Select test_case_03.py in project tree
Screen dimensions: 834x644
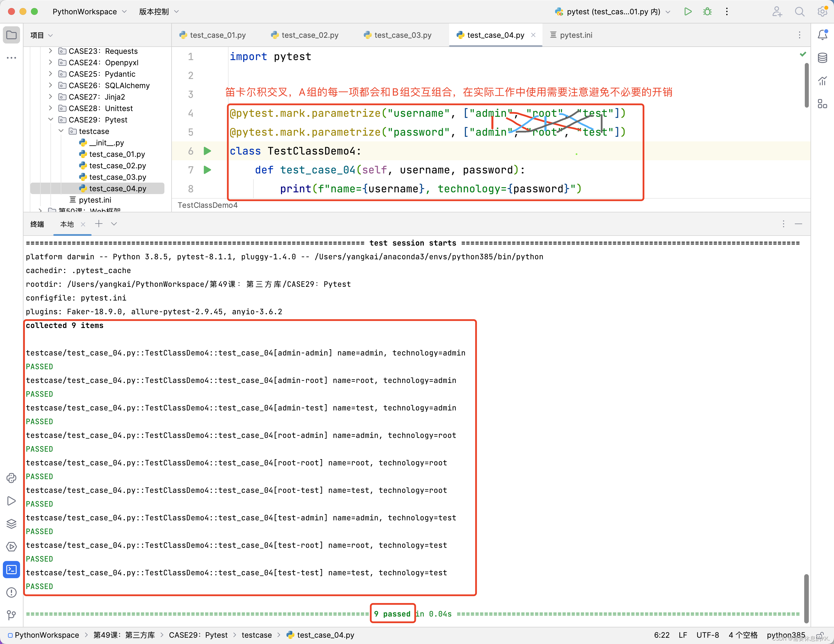coord(117,177)
